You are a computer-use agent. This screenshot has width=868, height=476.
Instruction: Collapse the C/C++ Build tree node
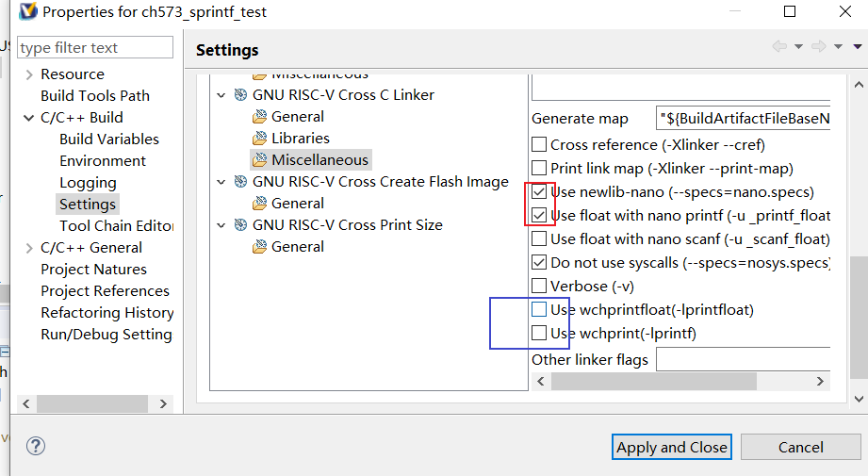29,118
